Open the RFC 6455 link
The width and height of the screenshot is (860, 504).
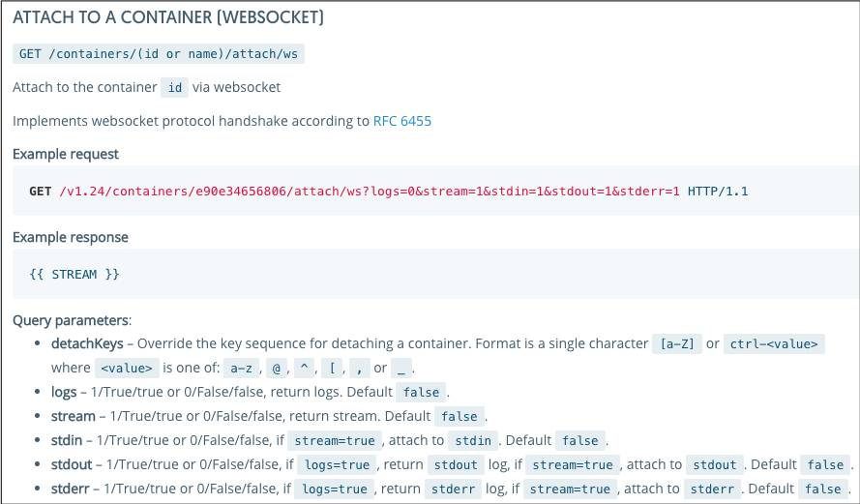[x=402, y=121]
